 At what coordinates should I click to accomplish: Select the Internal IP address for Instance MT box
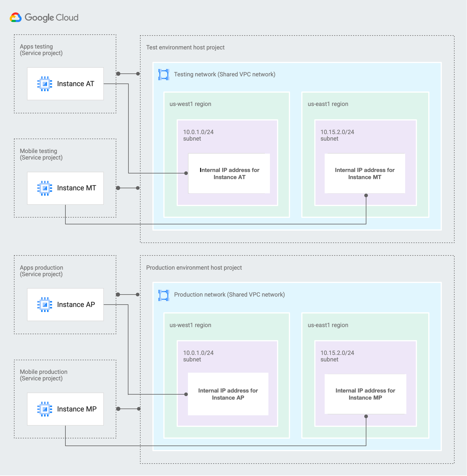365,173
